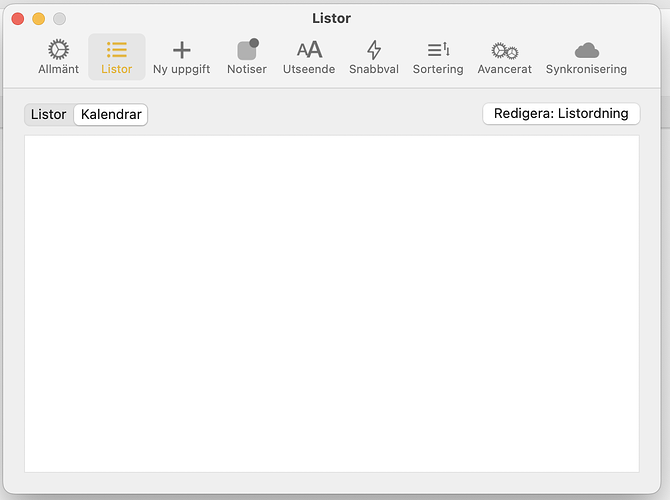Select the Listor segment tab

[x=49, y=115]
